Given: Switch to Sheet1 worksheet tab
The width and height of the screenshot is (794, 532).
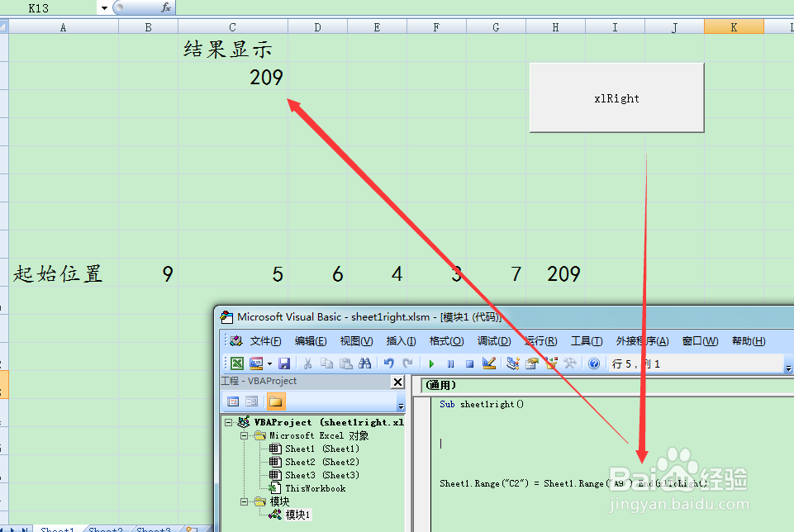Looking at the screenshot, I should coord(57,529).
